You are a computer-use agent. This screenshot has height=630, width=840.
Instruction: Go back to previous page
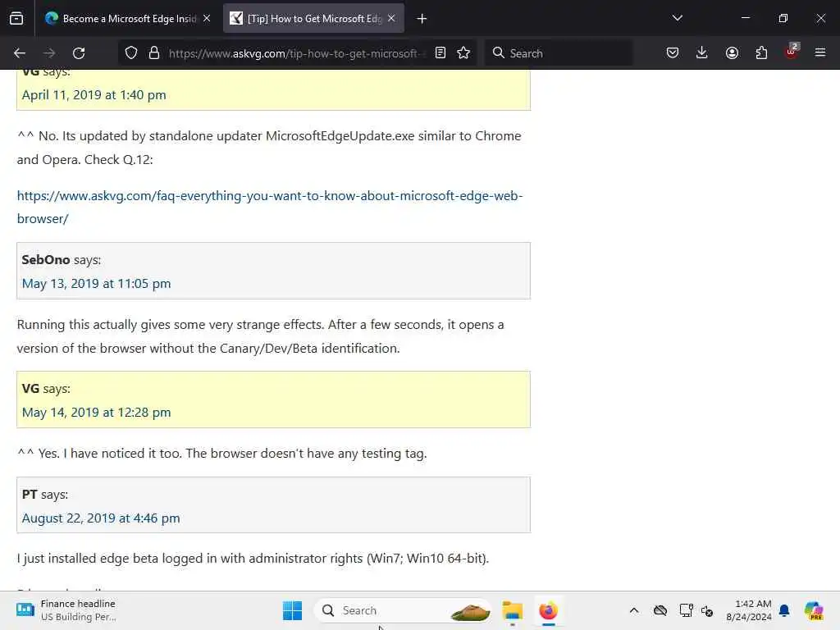20,53
